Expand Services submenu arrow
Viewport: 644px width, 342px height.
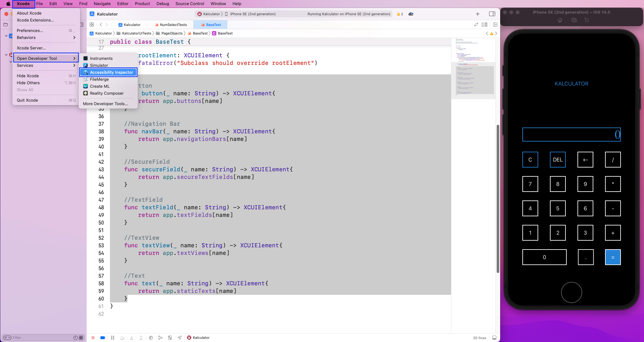click(x=74, y=65)
